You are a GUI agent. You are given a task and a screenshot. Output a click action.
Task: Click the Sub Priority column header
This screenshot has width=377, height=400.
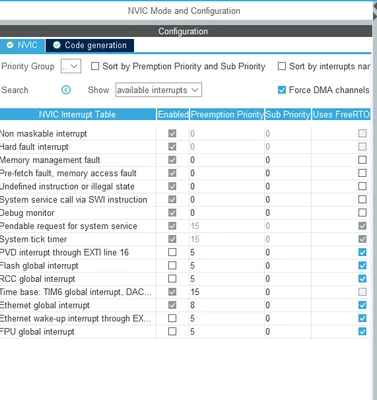click(x=288, y=114)
